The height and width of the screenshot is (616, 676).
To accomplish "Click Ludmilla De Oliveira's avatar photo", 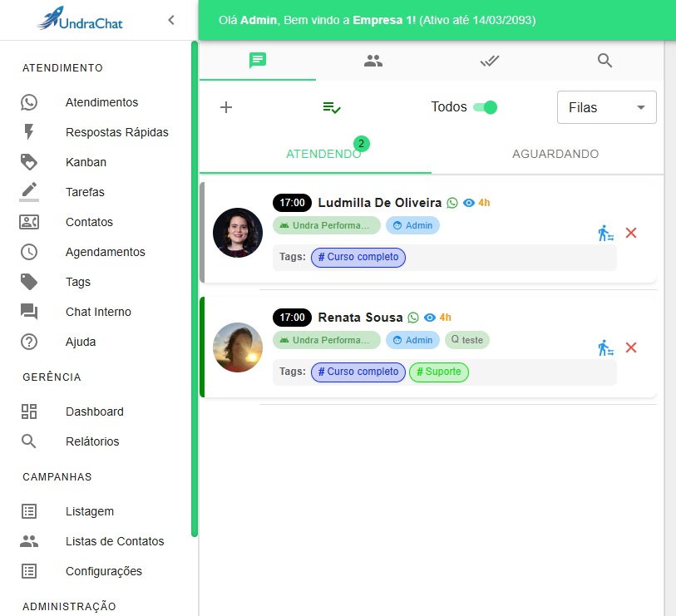I will (238, 233).
